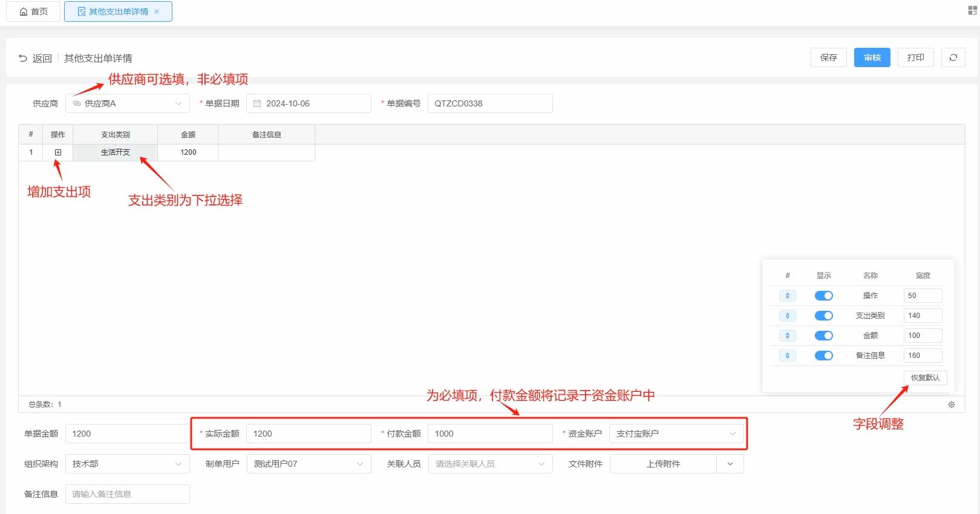Click the width field showing 160
The image size is (980, 514).
coord(923,356)
